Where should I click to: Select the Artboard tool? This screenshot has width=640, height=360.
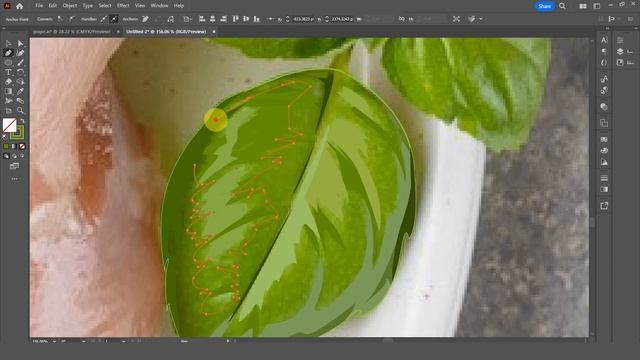[8, 110]
